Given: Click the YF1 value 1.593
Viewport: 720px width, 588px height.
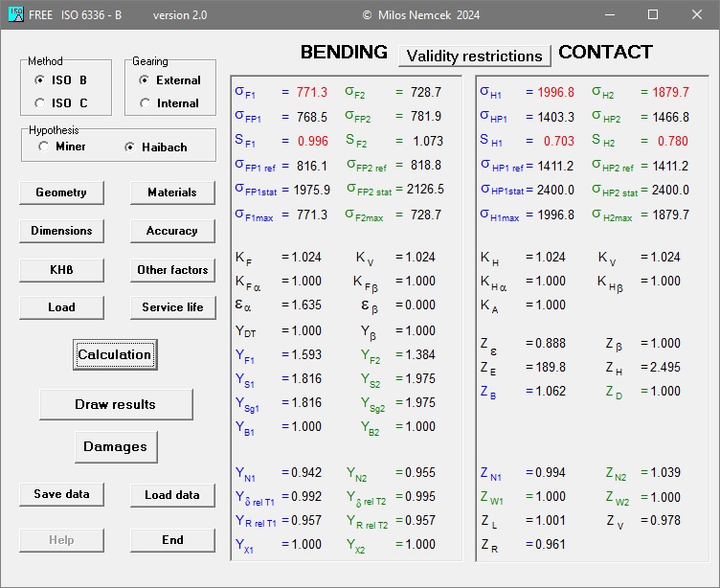Looking at the screenshot, I should [305, 354].
